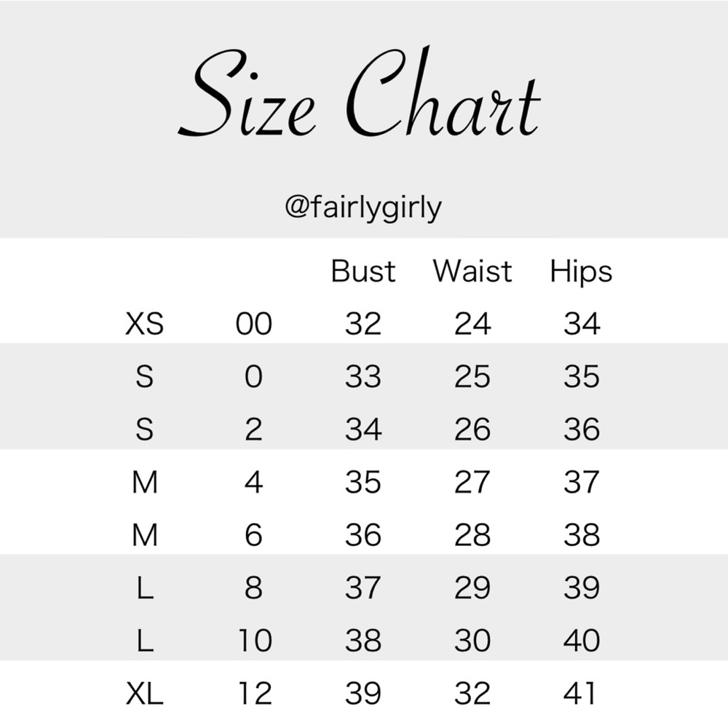Select numeric size 4

click(253, 482)
